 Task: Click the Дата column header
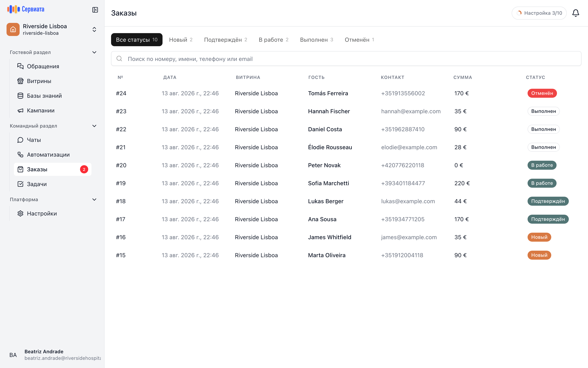(x=170, y=77)
